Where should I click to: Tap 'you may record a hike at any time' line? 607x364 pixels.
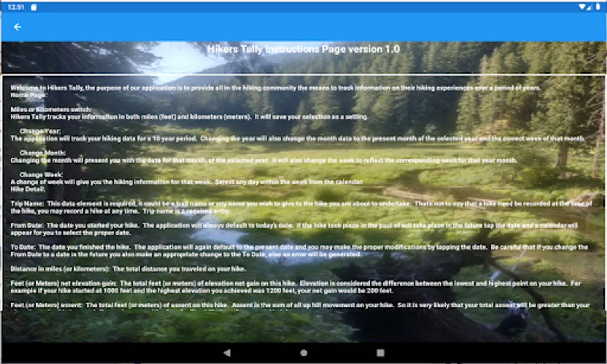pyautogui.click(x=120, y=211)
